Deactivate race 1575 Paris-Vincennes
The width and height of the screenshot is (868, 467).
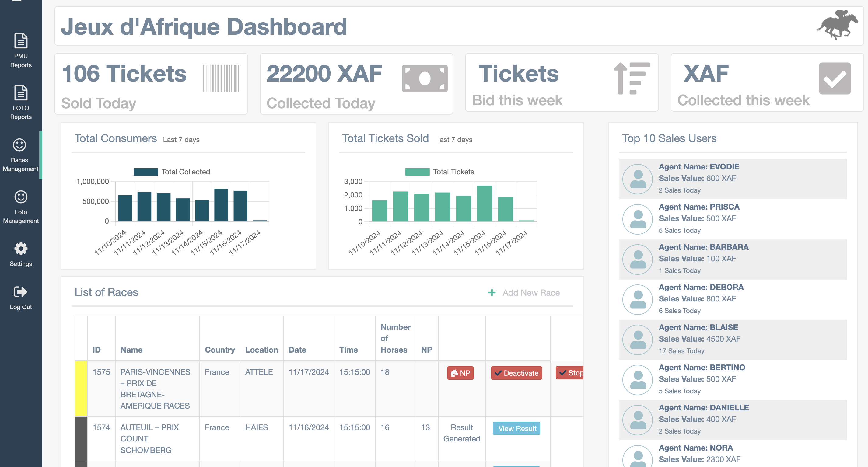516,373
